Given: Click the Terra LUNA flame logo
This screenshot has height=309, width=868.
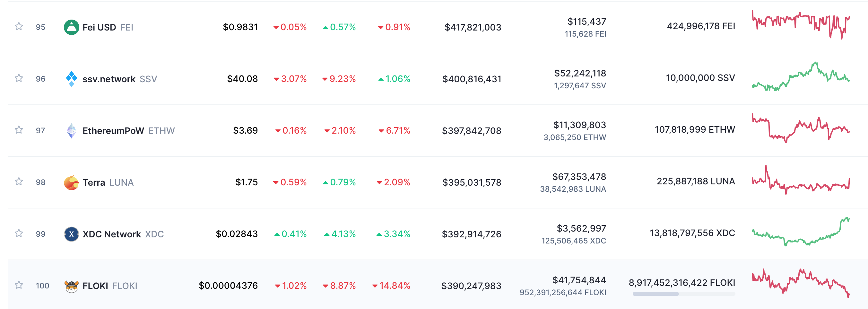Looking at the screenshot, I should pyautogui.click(x=72, y=182).
